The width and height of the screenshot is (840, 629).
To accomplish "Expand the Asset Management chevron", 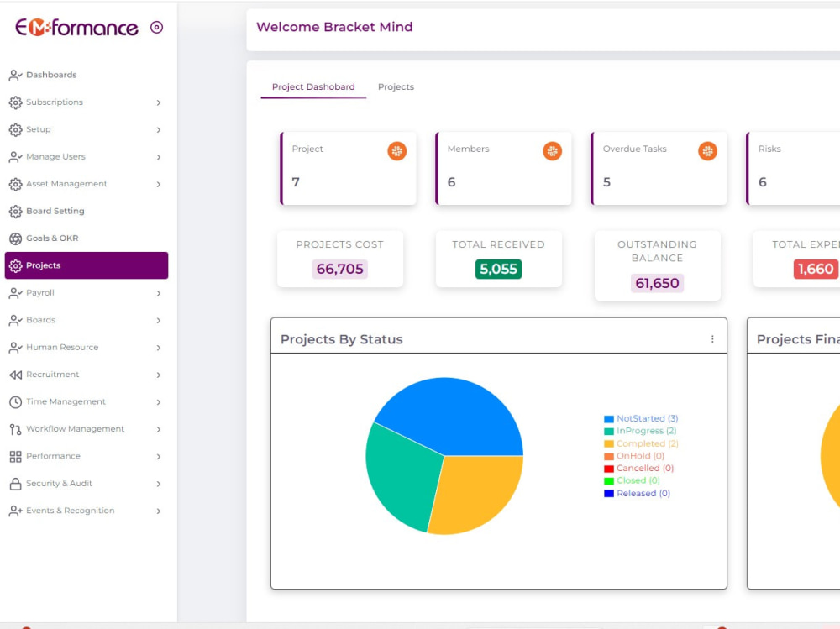I will tap(159, 184).
